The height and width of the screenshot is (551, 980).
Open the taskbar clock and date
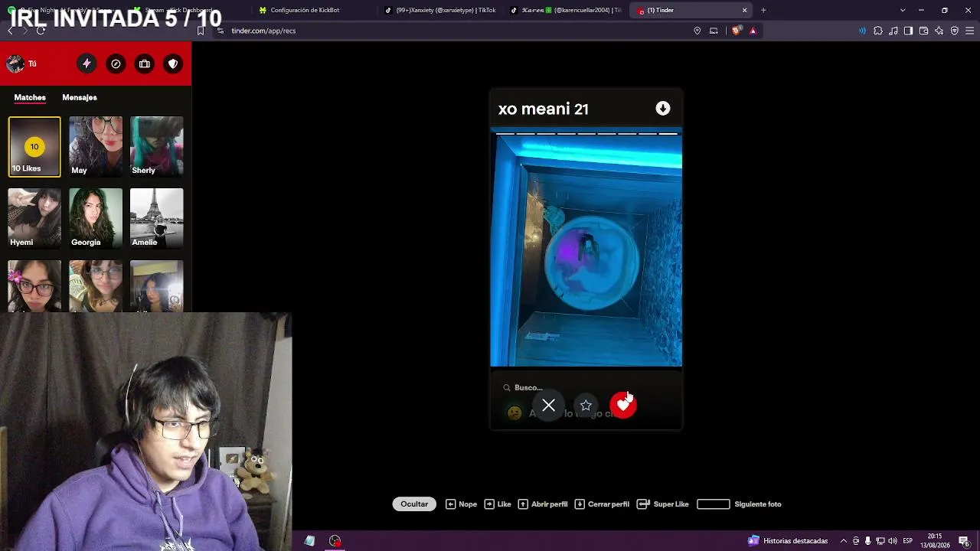935,541
